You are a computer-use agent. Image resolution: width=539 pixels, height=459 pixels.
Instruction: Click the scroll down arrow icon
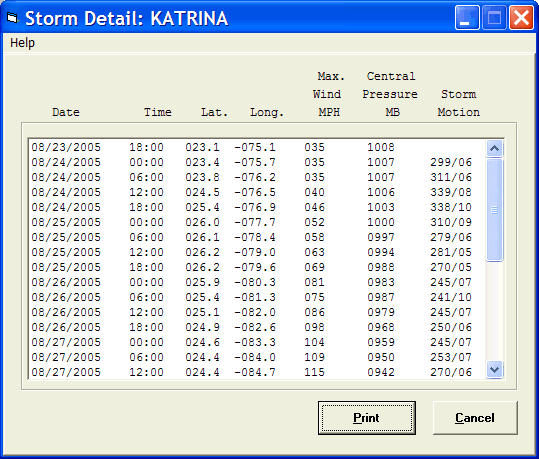tap(494, 370)
